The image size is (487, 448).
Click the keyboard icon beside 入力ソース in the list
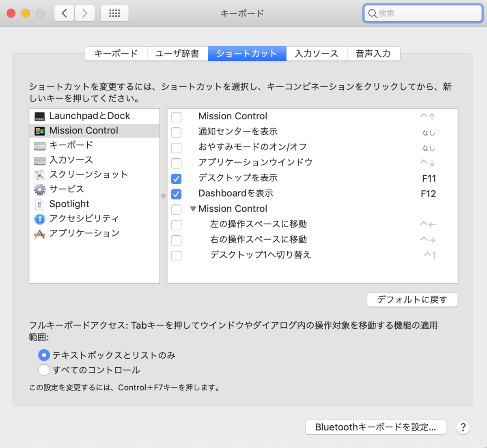tap(40, 161)
